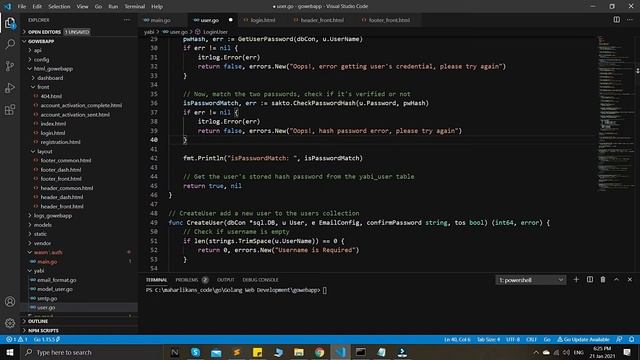Open email_format.go in the file tree
Viewport: 640px width, 360px height.
[56, 280]
